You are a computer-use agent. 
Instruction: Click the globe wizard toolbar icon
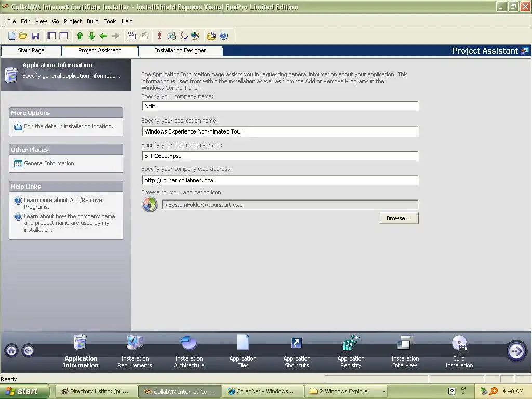click(x=195, y=36)
